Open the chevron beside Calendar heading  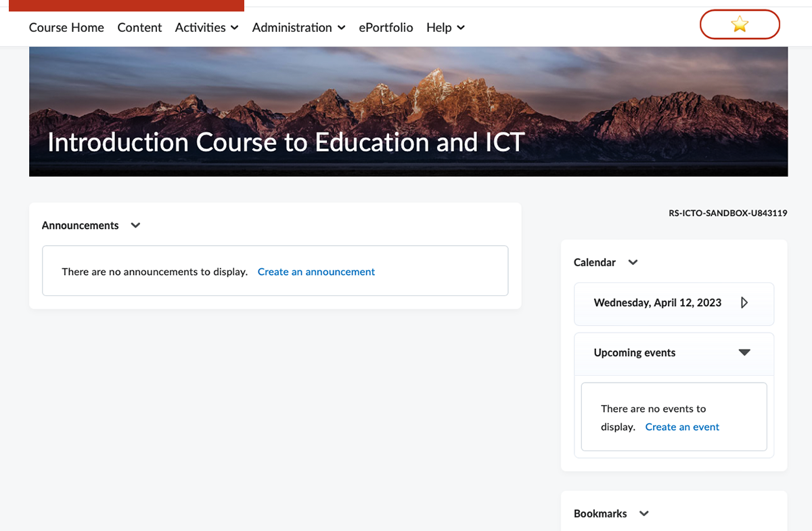(x=633, y=262)
